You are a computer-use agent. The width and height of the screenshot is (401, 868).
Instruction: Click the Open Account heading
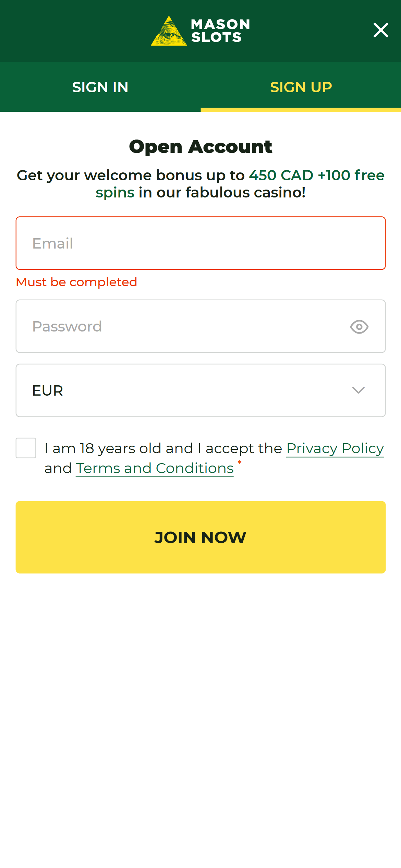coord(200,147)
